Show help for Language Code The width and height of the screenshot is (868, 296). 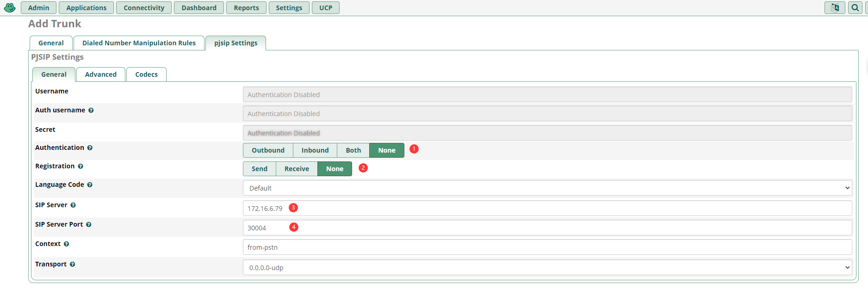[x=90, y=185]
